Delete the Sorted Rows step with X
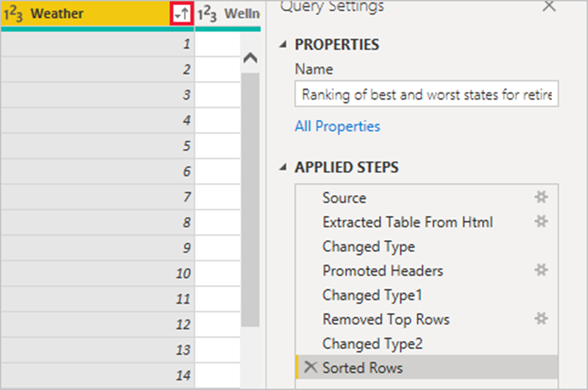Screen dimensions: 588x390 (310, 367)
